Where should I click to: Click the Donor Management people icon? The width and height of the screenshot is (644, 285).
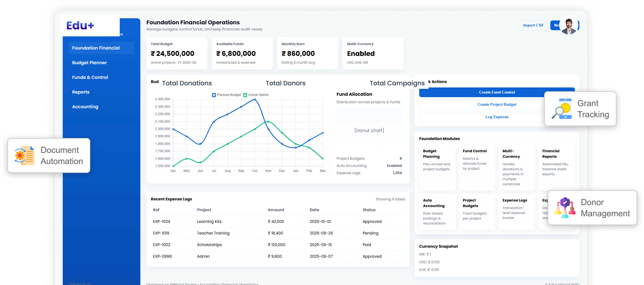[565, 208]
